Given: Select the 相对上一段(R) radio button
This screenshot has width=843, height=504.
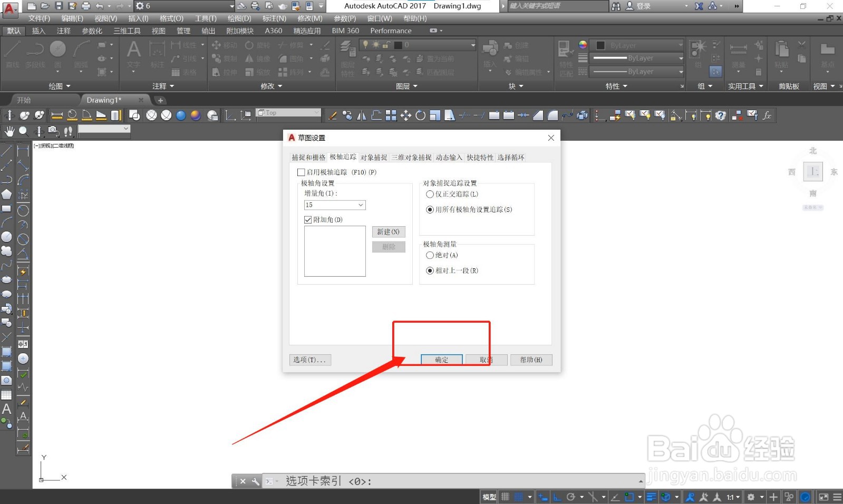Looking at the screenshot, I should (430, 270).
